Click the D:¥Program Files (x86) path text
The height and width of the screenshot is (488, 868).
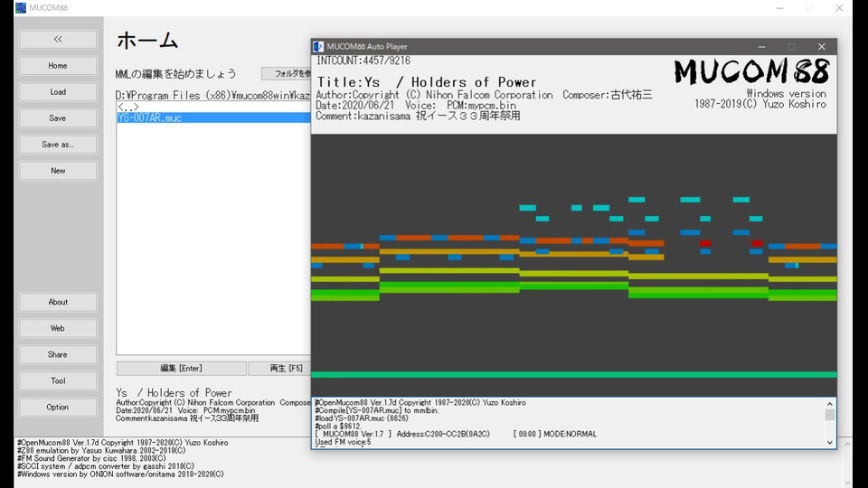point(212,96)
